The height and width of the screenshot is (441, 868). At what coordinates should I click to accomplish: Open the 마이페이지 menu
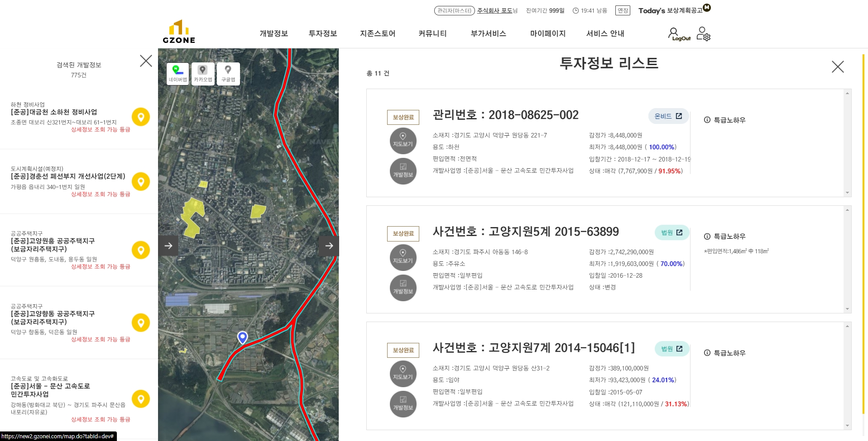point(548,33)
